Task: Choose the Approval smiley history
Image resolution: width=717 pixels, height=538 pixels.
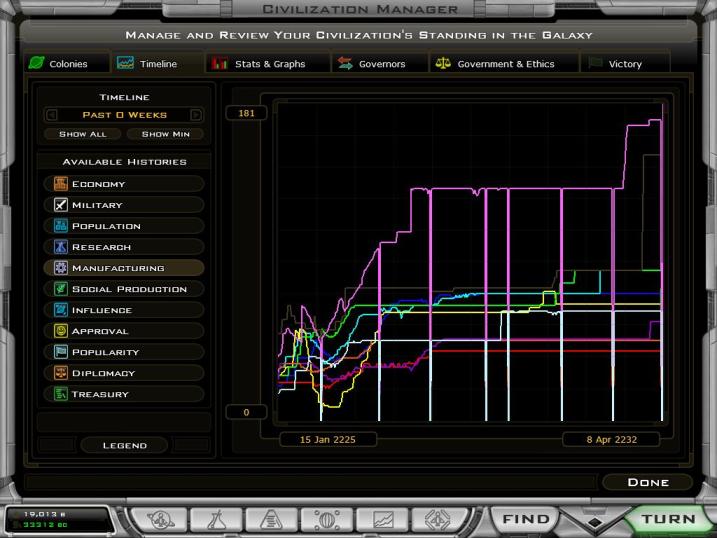Action: 61,331
